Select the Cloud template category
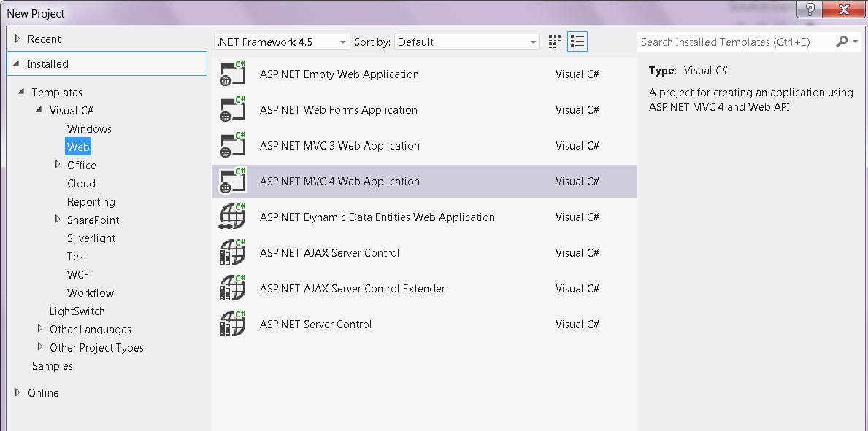The height and width of the screenshot is (431, 868). pyautogui.click(x=81, y=184)
